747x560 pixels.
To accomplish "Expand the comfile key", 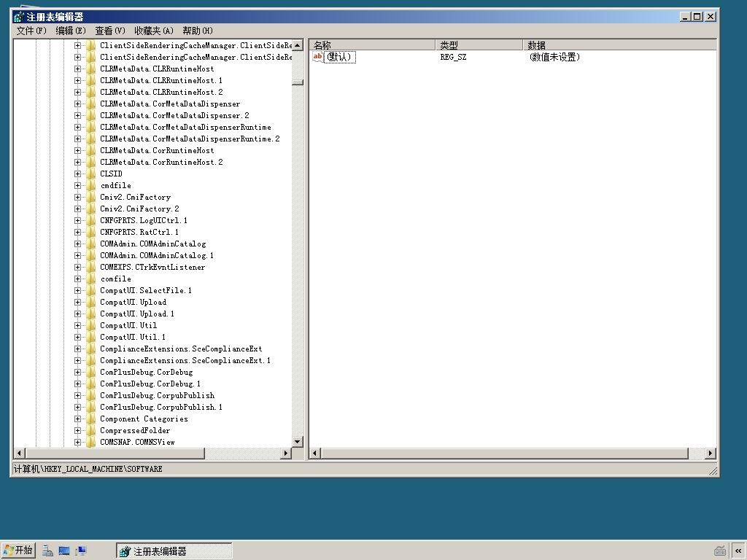I will [x=77, y=279].
